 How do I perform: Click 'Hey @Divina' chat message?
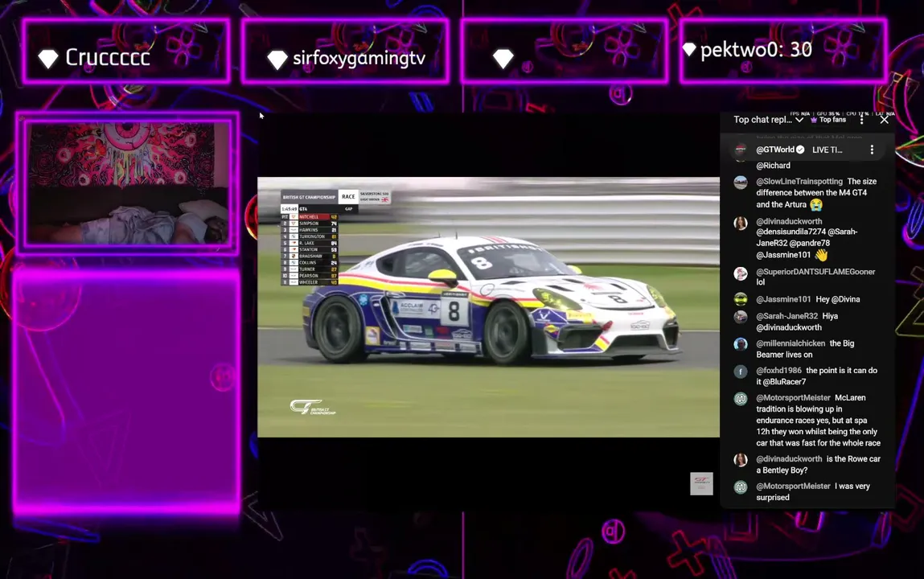(837, 299)
